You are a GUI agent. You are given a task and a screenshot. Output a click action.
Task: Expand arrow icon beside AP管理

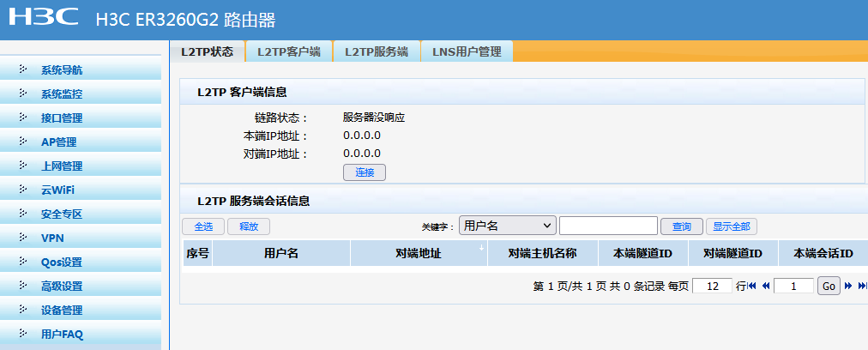coord(22,142)
